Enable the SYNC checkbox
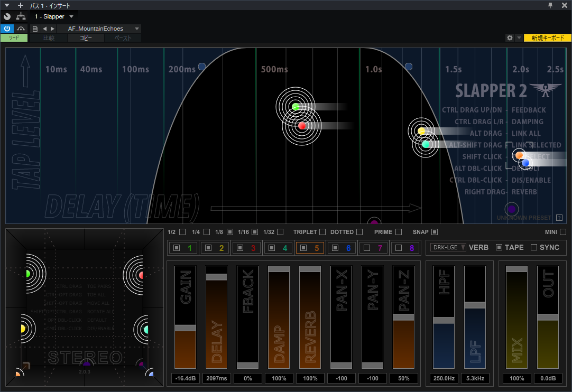Image resolution: width=572 pixels, height=392 pixels. (x=534, y=247)
